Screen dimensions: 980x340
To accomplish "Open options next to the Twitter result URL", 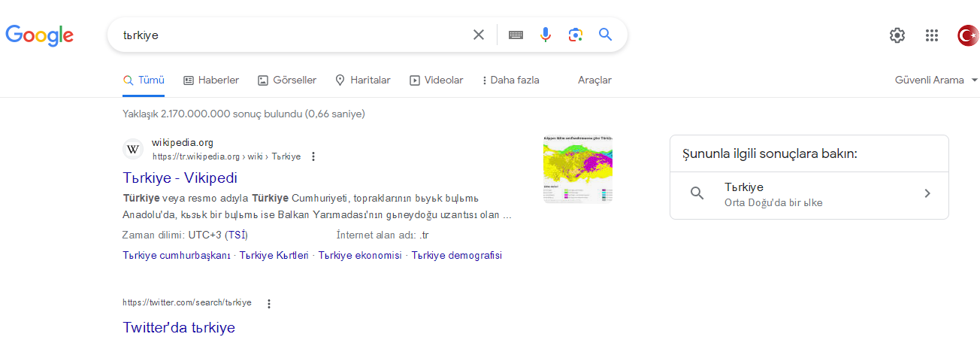I will [x=269, y=303].
